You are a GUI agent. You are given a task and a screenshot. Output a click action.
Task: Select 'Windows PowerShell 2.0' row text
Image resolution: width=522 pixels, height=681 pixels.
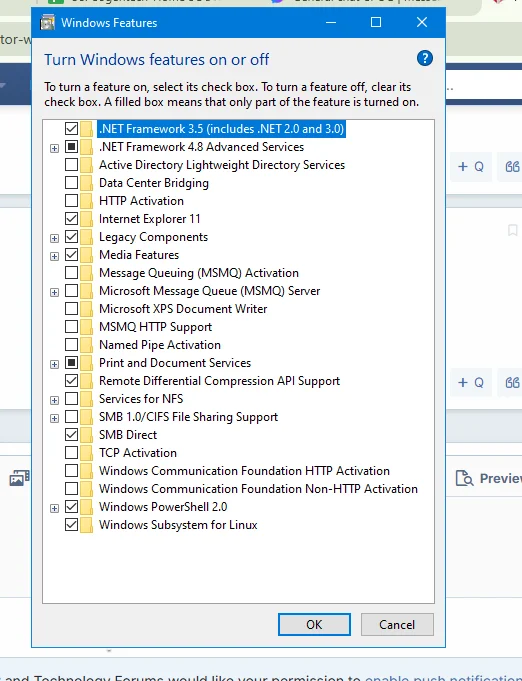pos(163,507)
